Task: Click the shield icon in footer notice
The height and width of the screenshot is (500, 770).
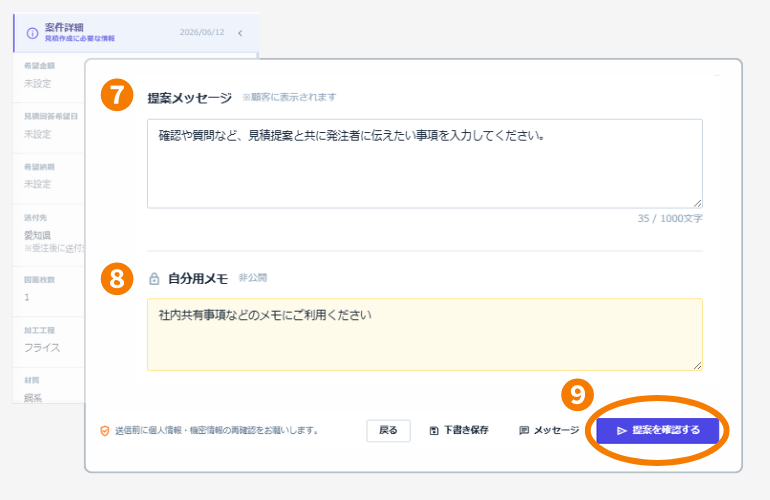Action: click(x=105, y=431)
